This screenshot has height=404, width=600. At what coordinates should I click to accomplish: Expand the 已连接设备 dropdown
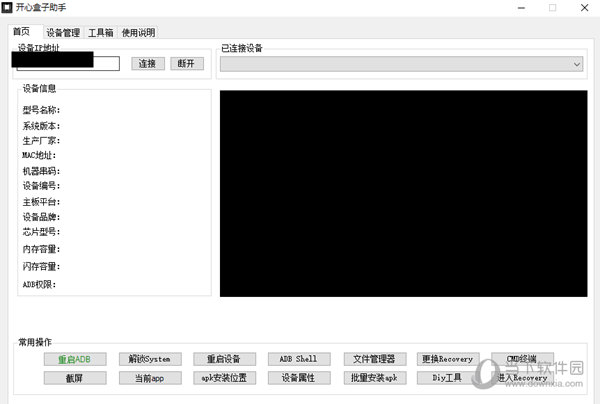pyautogui.click(x=402, y=64)
